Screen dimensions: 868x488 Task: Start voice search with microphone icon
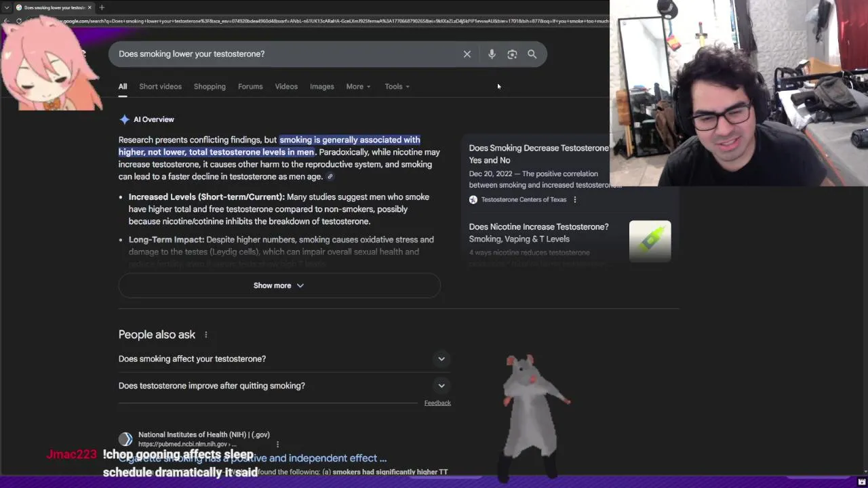tap(492, 54)
